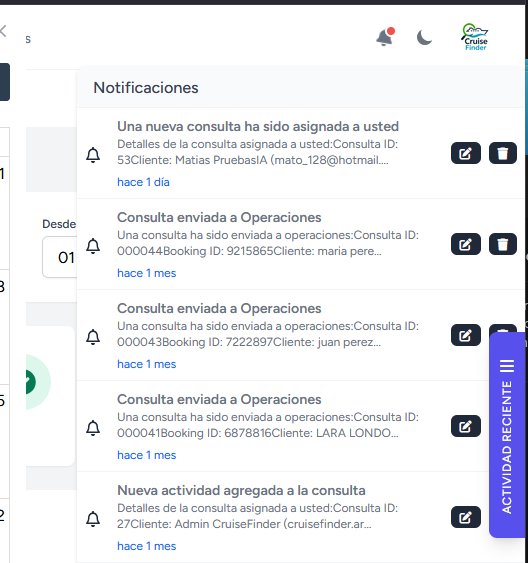Edit the Consulta ID 53 notification
Viewport: 528px width, 563px height.
[466, 153]
